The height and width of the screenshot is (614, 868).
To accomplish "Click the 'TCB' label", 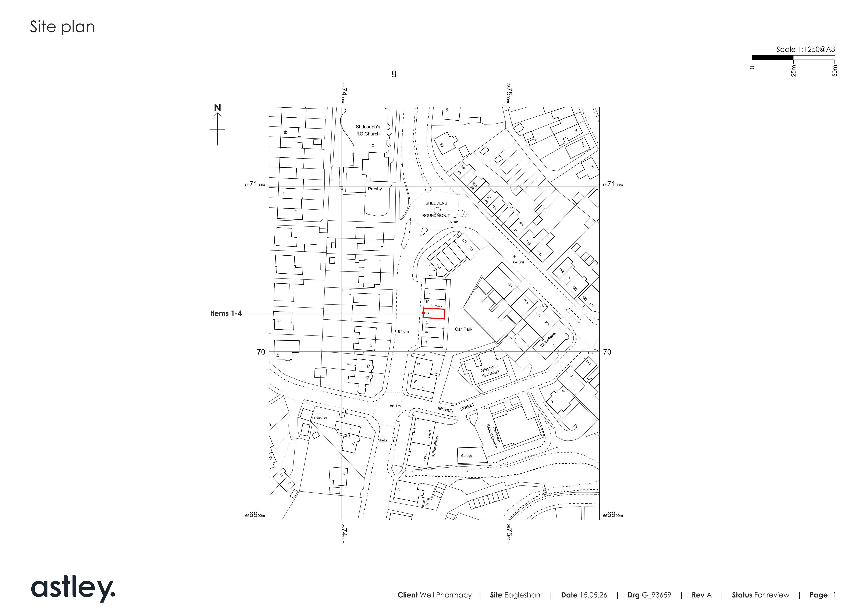I will click(589, 354).
